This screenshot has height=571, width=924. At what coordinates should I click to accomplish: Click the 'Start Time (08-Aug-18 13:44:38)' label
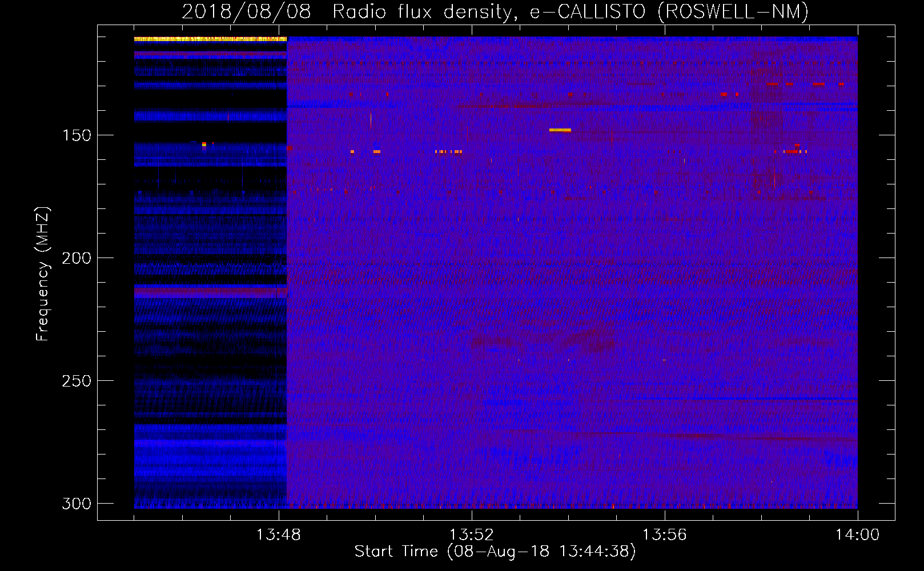tap(495, 552)
